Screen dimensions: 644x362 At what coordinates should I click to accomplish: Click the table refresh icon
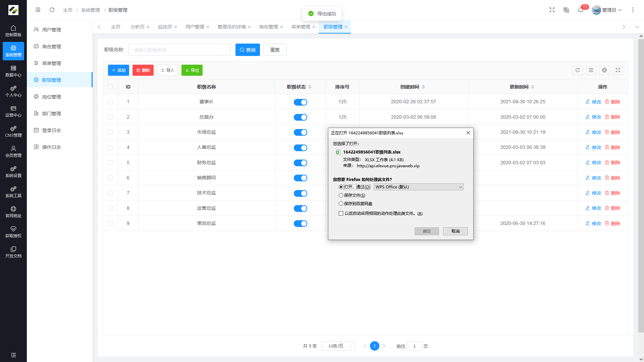577,70
